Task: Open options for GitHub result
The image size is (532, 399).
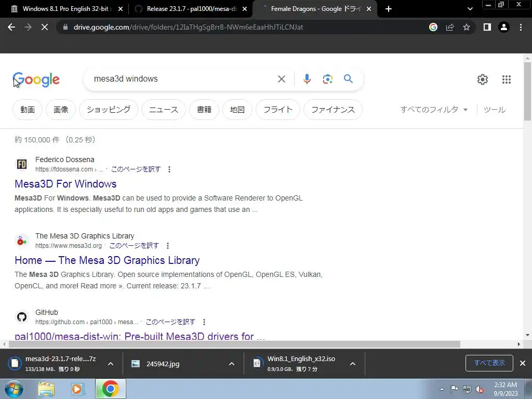Action: point(204,322)
